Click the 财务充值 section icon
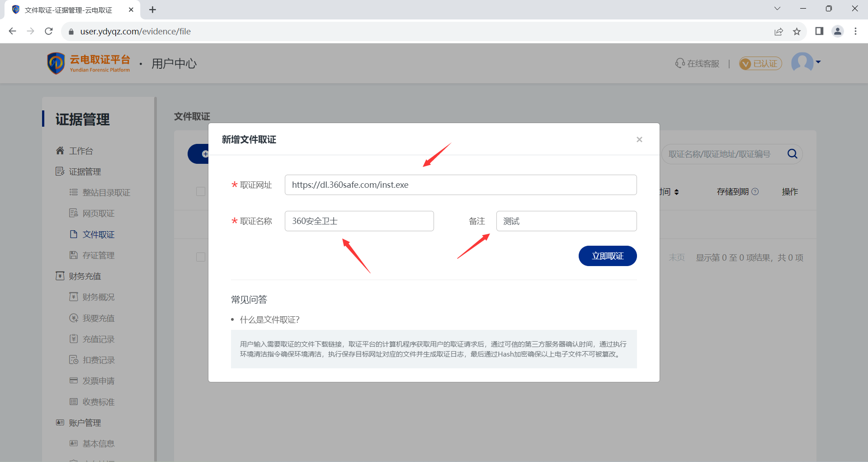868x462 pixels. coord(60,276)
